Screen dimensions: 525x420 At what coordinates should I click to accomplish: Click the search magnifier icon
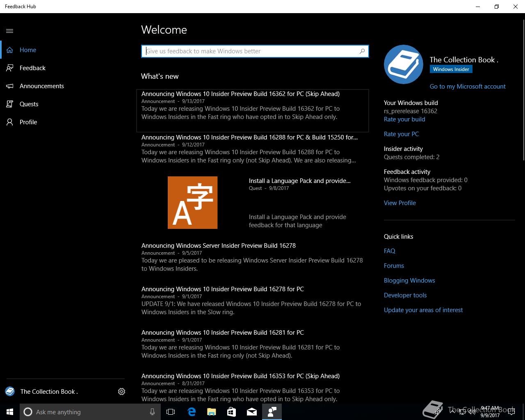tap(362, 51)
